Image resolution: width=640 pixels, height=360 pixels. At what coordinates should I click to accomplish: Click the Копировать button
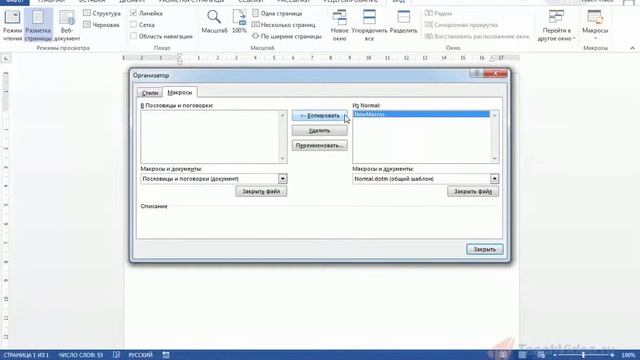coord(320,116)
